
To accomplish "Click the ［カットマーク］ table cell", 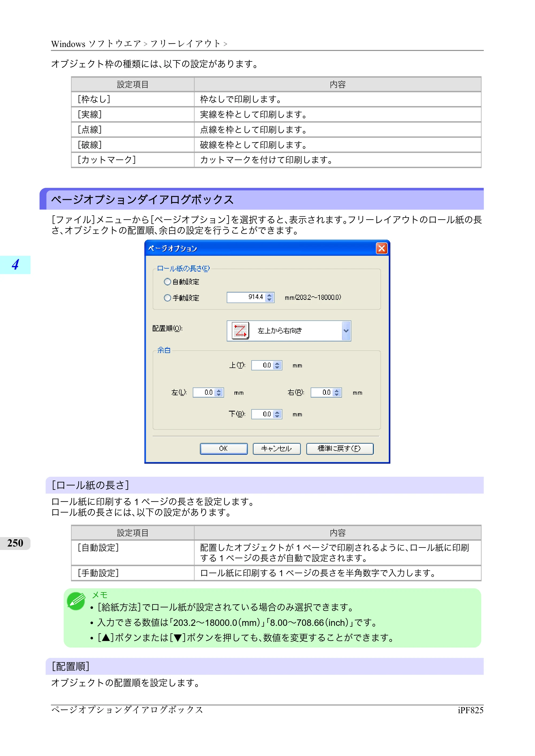I will tap(133, 160).
